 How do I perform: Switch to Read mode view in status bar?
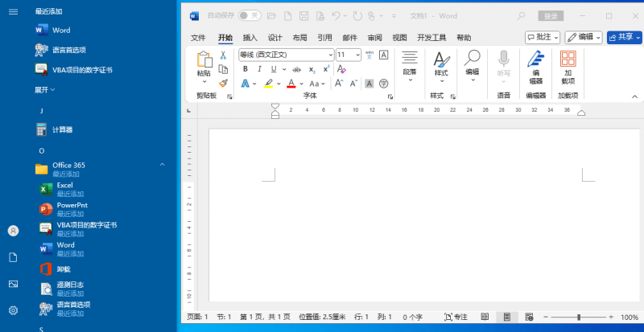[x=485, y=317]
